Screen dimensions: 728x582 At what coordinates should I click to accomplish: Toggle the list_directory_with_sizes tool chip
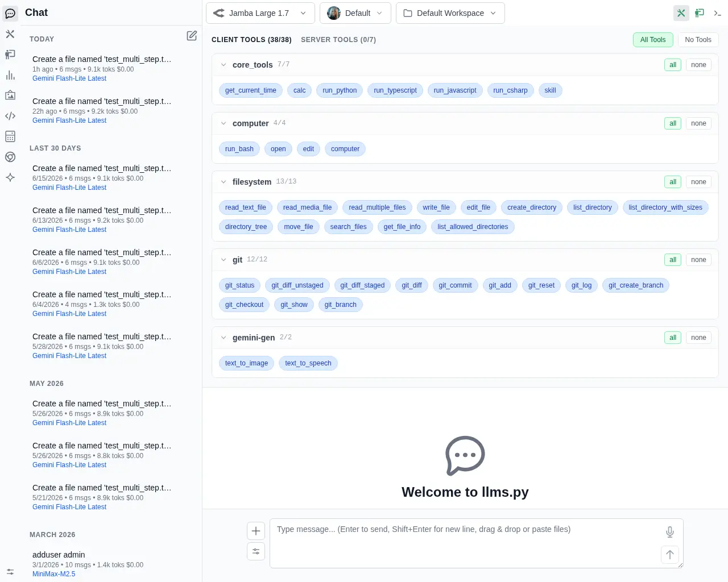coord(665,207)
